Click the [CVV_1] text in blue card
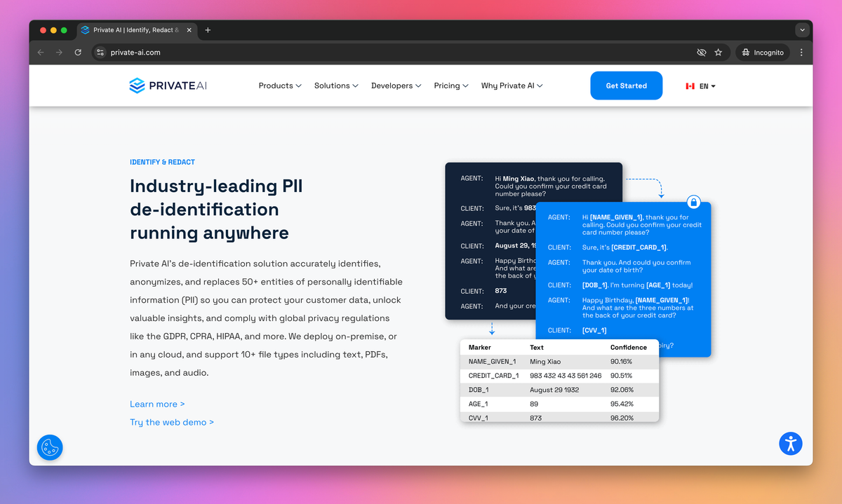Image resolution: width=842 pixels, height=504 pixels. coord(594,330)
